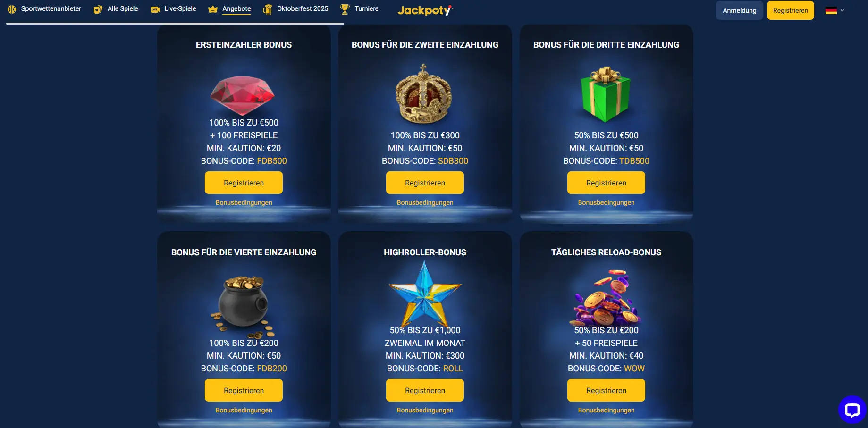Register for the Highroller-Bonus offer
Screen dimensions: 868x428
(425, 390)
